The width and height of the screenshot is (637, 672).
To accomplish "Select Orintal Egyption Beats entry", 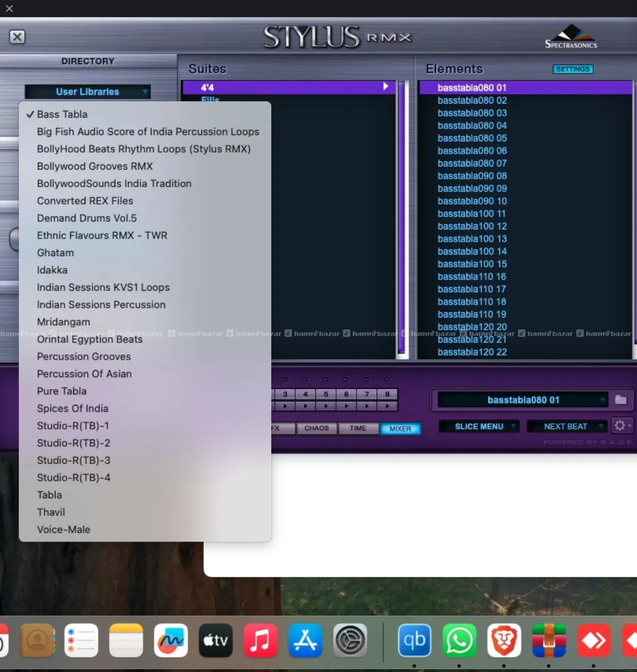I will [x=145, y=339].
